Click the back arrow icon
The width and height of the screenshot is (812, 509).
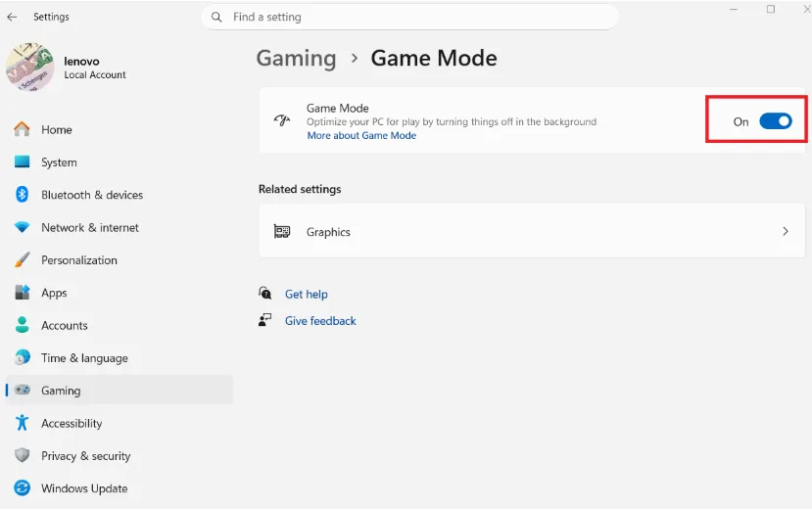click(x=12, y=17)
